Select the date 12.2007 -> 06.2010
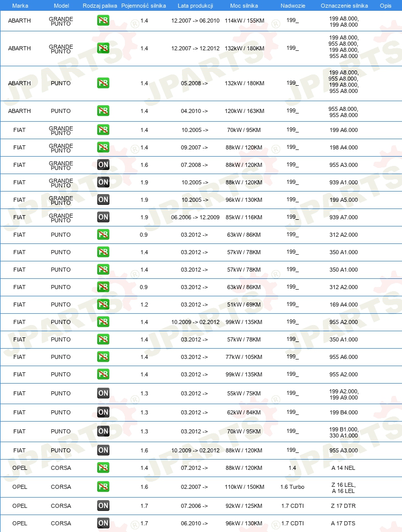The width and height of the screenshot is (402, 532). tap(195, 21)
